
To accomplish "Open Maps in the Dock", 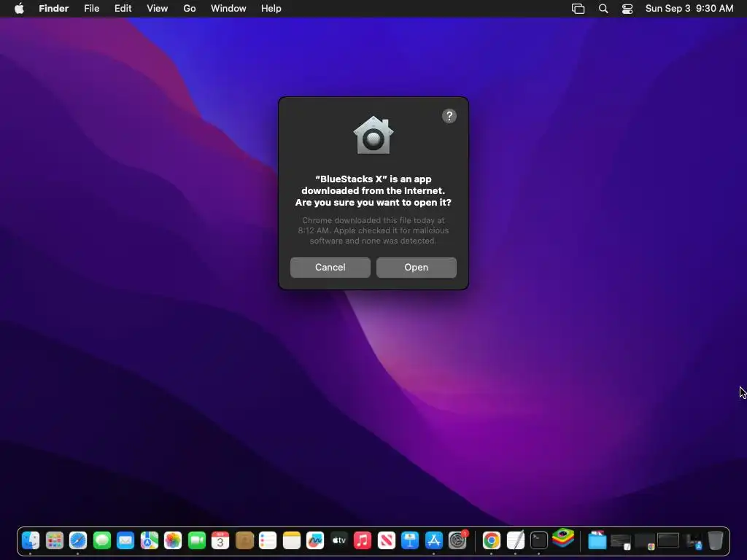I will click(149, 540).
